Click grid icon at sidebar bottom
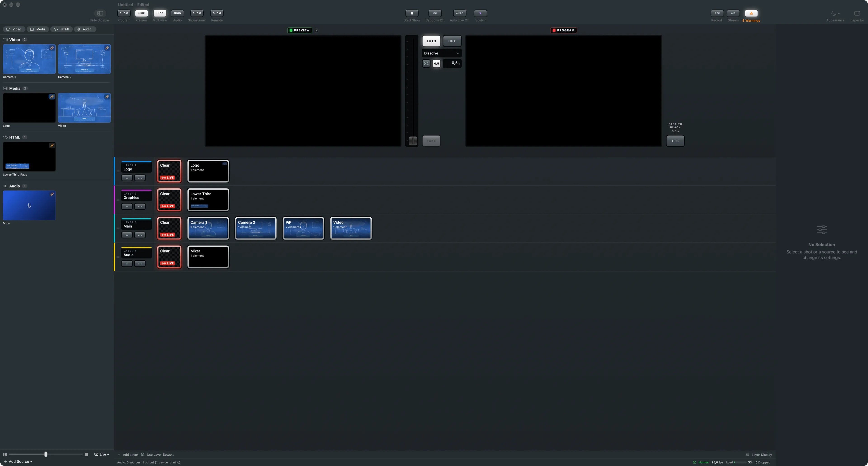Viewport: 868px width, 466px height. click(5, 454)
